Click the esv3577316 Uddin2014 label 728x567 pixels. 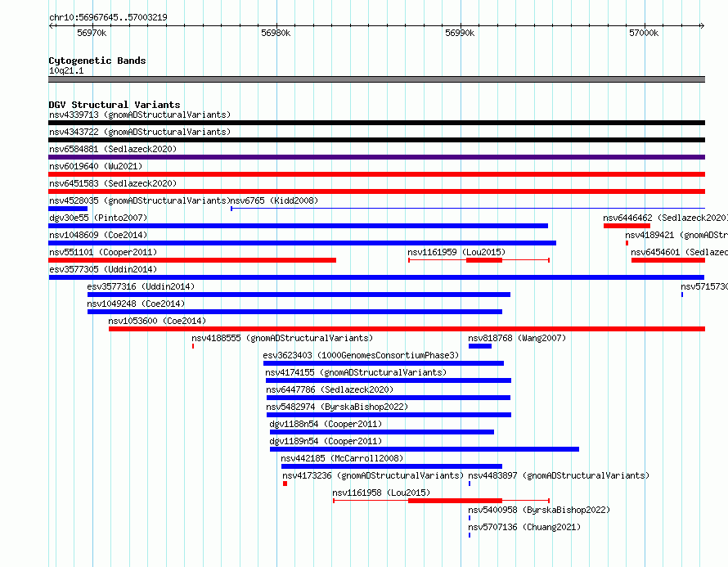click(x=141, y=286)
